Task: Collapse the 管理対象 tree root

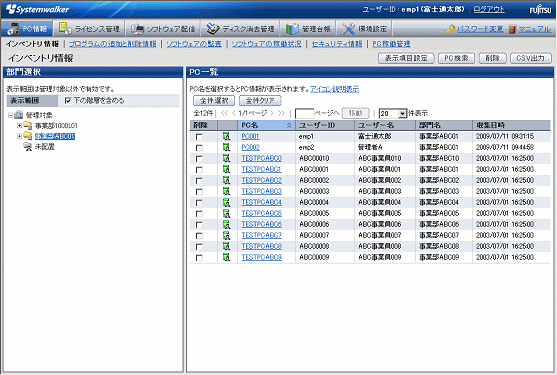Action: (x=10, y=115)
